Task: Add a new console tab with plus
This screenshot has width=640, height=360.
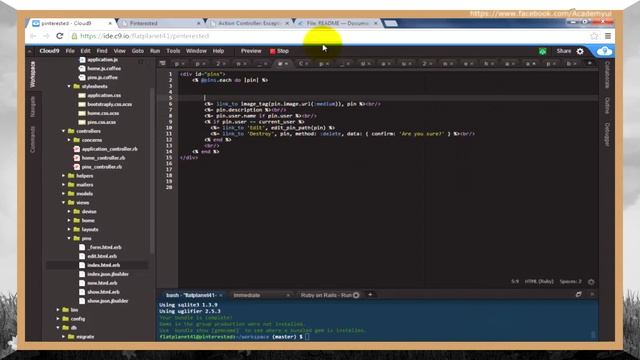Action: coord(370,295)
